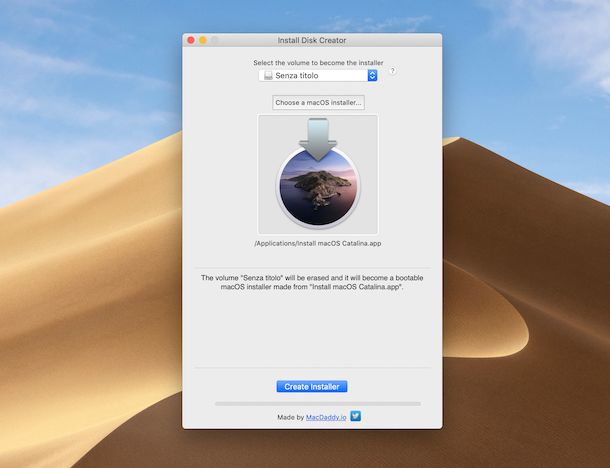
Task: Click Choose a macOS installer button
Action: click(x=318, y=103)
